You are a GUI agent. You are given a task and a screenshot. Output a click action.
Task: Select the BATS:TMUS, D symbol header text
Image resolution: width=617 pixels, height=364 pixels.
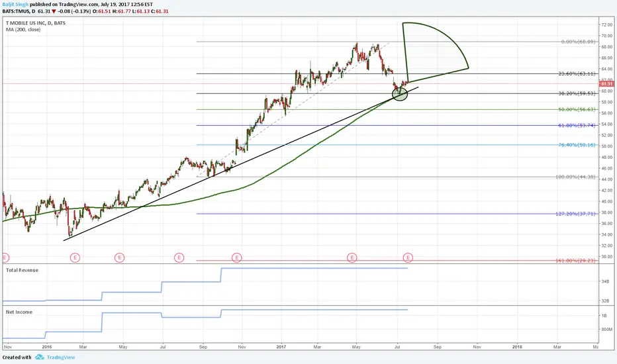pos(19,11)
